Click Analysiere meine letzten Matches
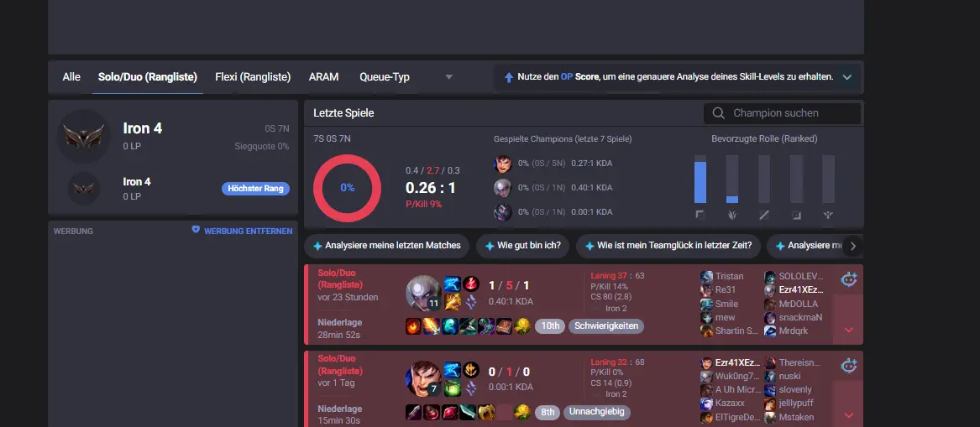Screen dimensions: 980x427 [x=387, y=246]
